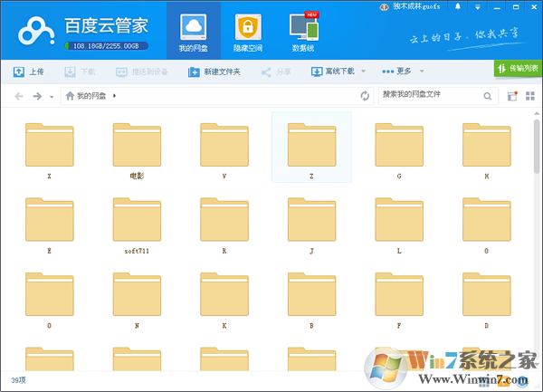543x392 pixels.
Task: Select folder L
Action: (x=399, y=225)
